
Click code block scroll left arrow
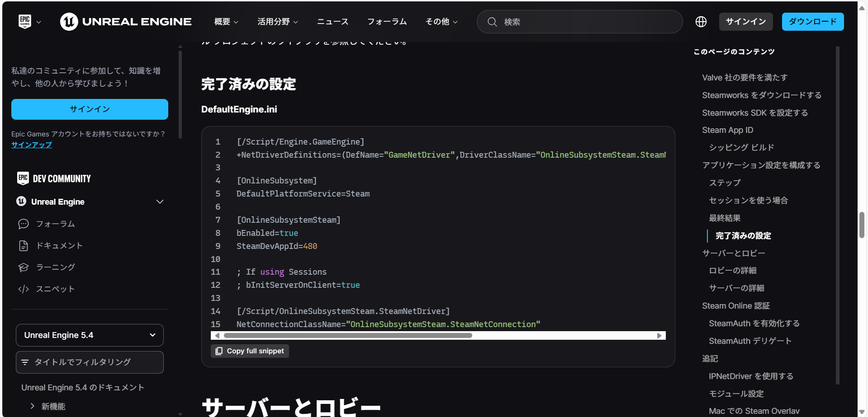[217, 336]
